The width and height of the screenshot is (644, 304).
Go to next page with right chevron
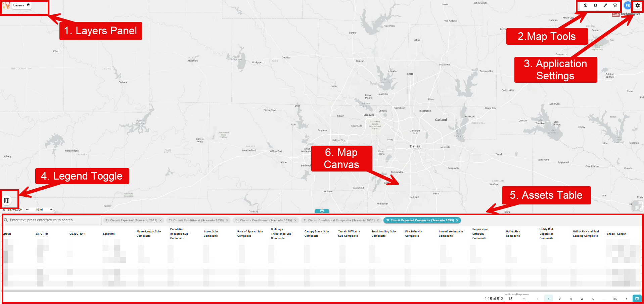point(626,299)
